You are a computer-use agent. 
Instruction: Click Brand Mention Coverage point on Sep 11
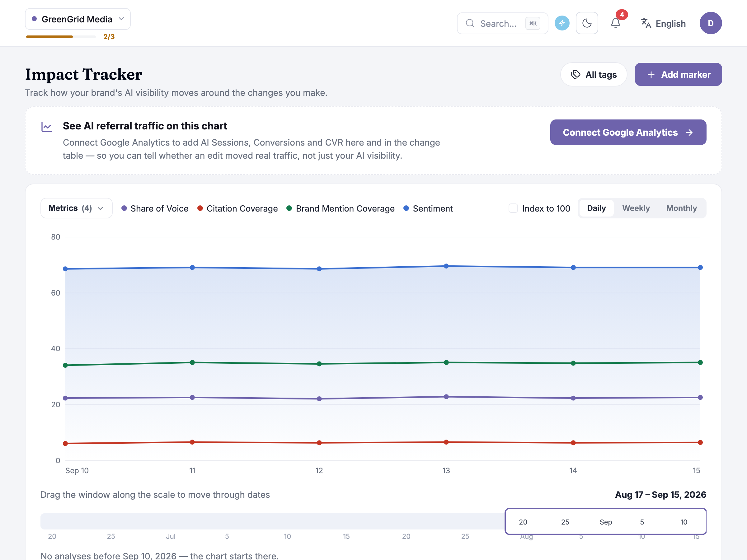tap(192, 362)
